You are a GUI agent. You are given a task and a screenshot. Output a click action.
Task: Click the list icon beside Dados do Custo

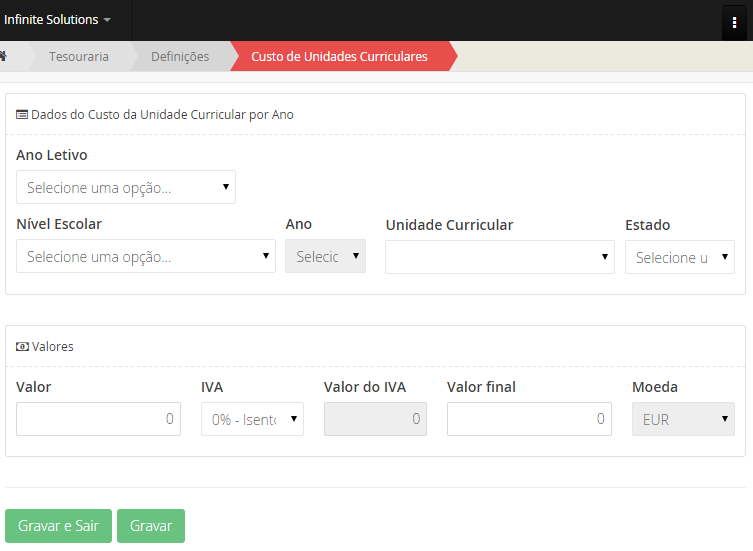[x=22, y=115]
